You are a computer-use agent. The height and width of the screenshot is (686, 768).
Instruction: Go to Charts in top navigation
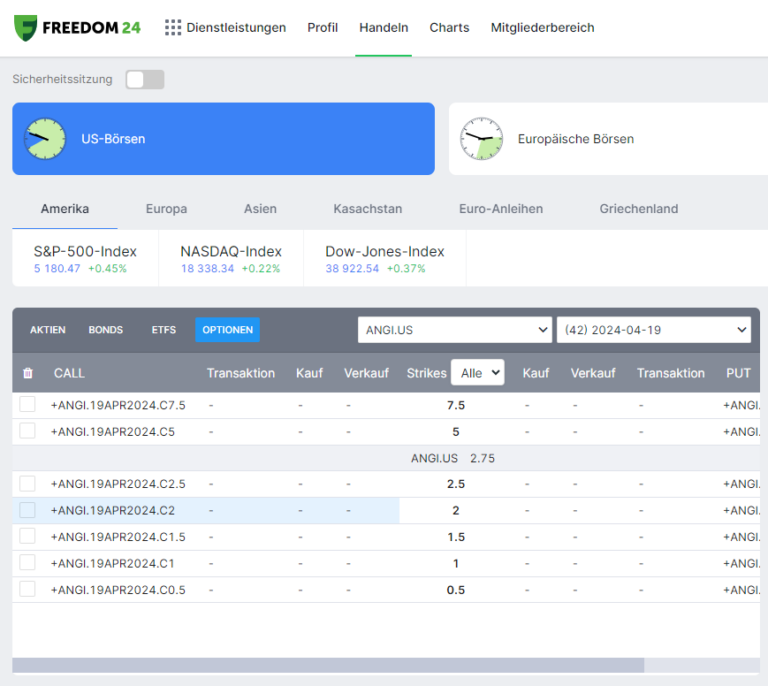[449, 27]
